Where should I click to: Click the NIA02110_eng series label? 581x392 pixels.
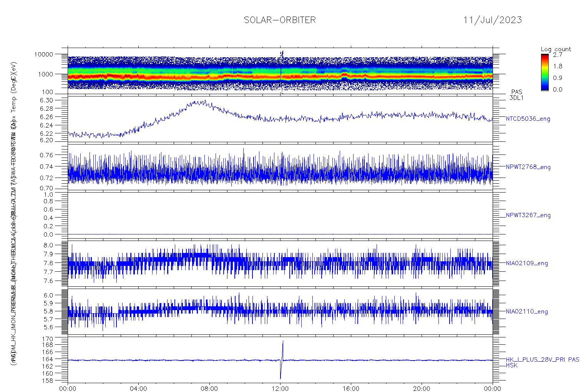(527, 312)
